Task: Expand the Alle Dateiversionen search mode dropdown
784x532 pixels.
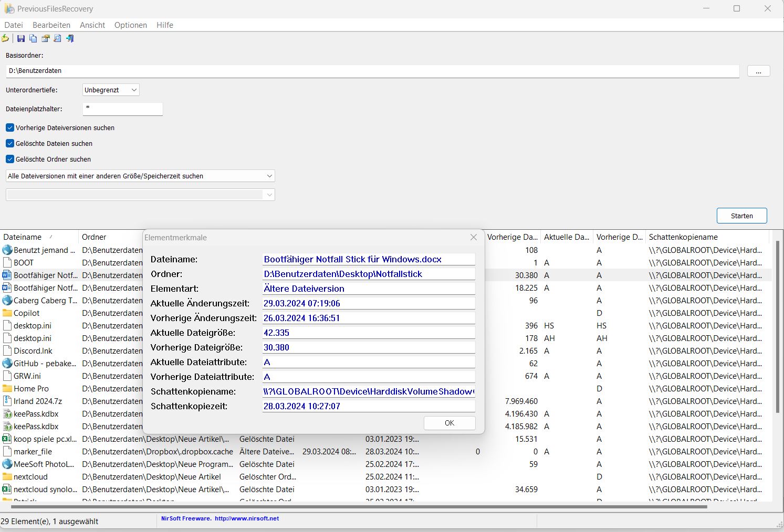Action: coord(140,176)
